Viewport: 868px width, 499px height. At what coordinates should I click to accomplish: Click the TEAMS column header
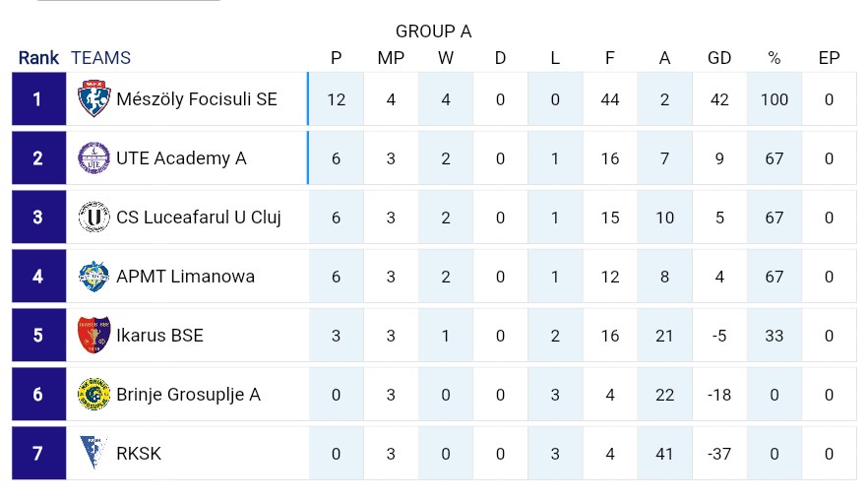click(x=100, y=58)
